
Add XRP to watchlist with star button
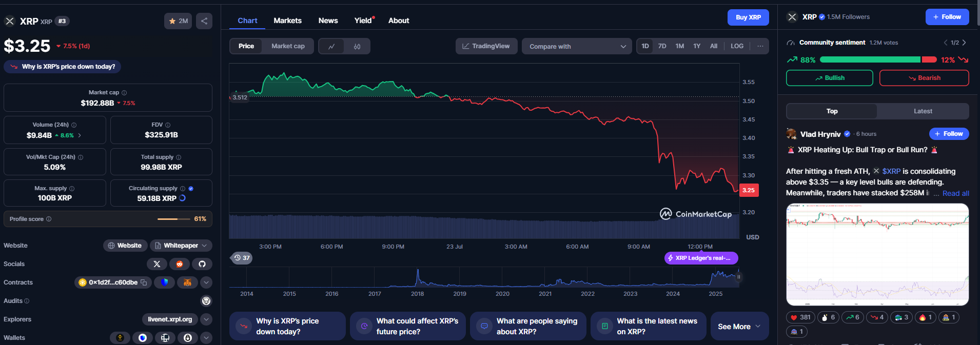click(x=178, y=21)
